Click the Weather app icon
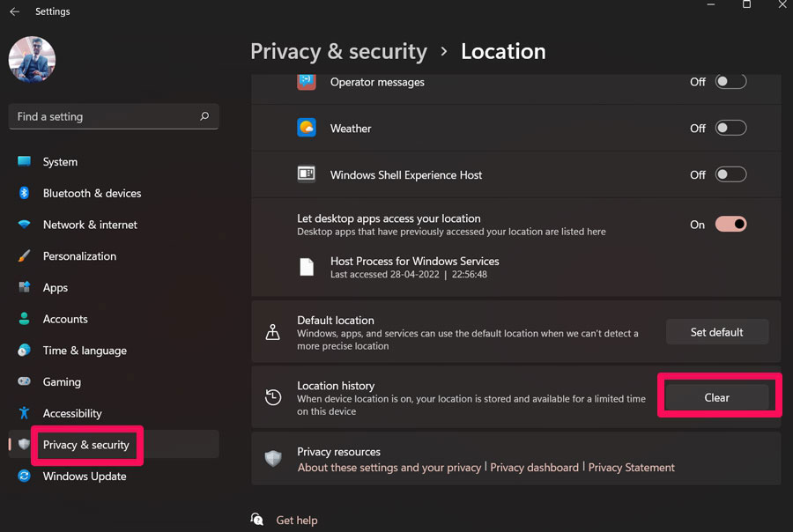793x532 pixels. coord(307,128)
